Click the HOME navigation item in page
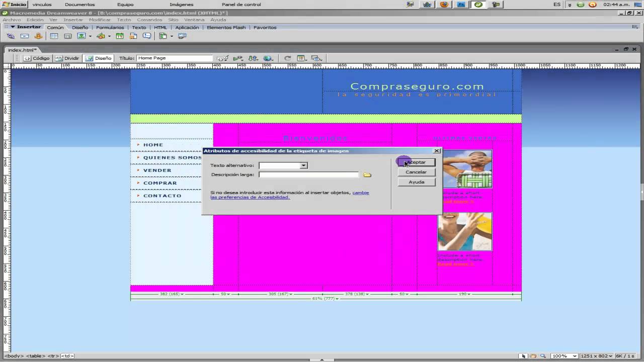The image size is (644, 362). [x=153, y=145]
